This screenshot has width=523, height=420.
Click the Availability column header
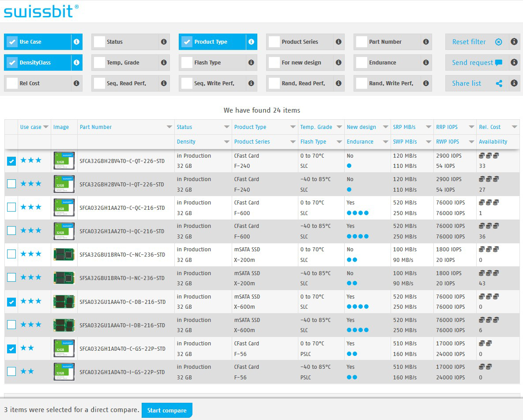(x=493, y=142)
